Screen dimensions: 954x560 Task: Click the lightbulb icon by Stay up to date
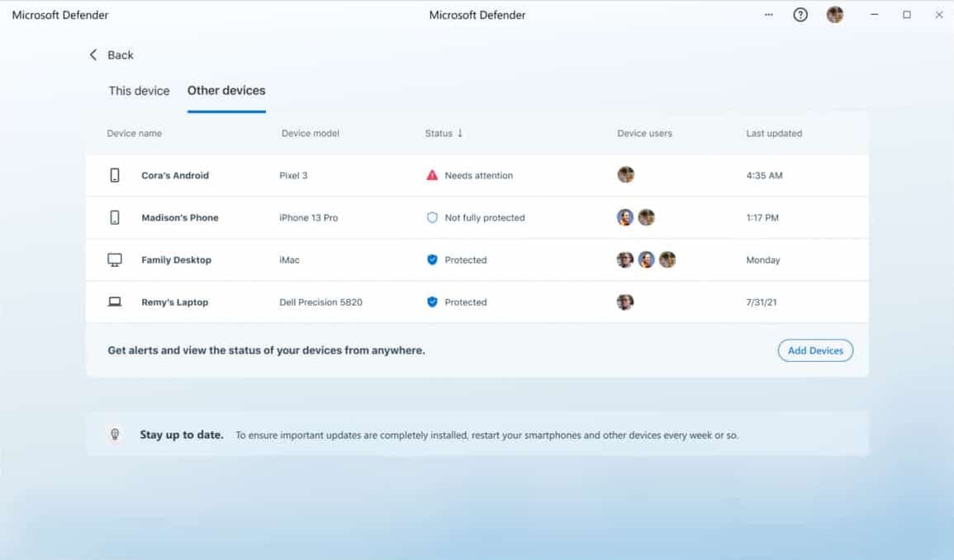[x=116, y=434]
